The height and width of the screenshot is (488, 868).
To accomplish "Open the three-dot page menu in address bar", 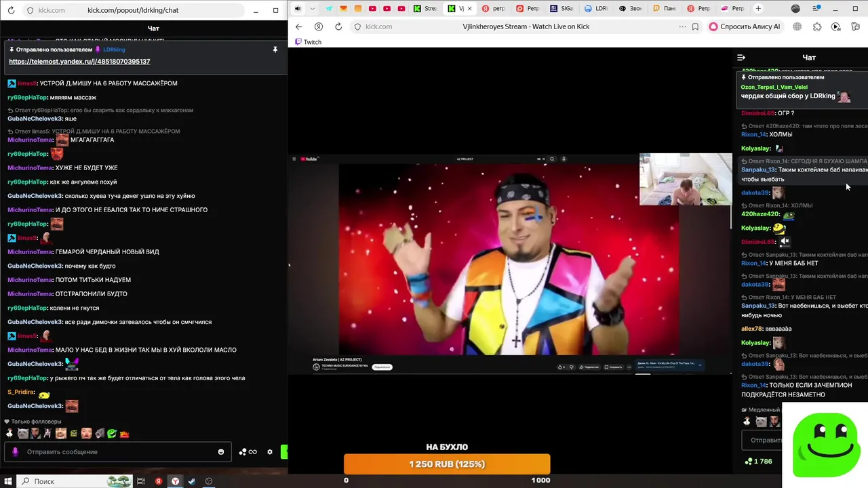I will coord(682,26).
